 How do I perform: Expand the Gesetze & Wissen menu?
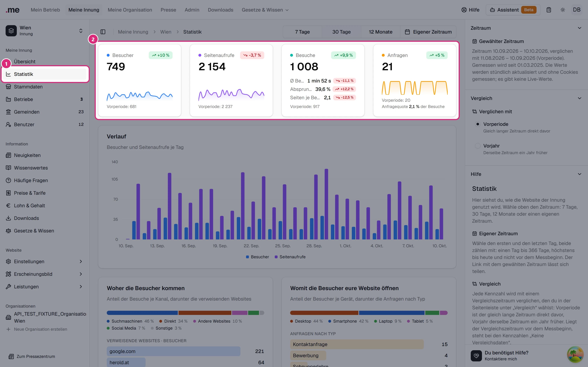[265, 10]
